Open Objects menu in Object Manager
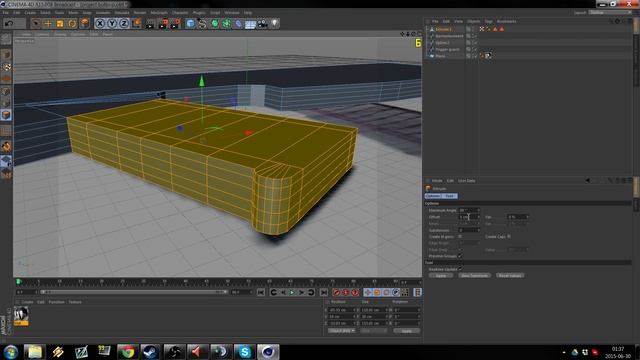Image resolution: width=640 pixels, height=360 pixels. click(x=473, y=21)
